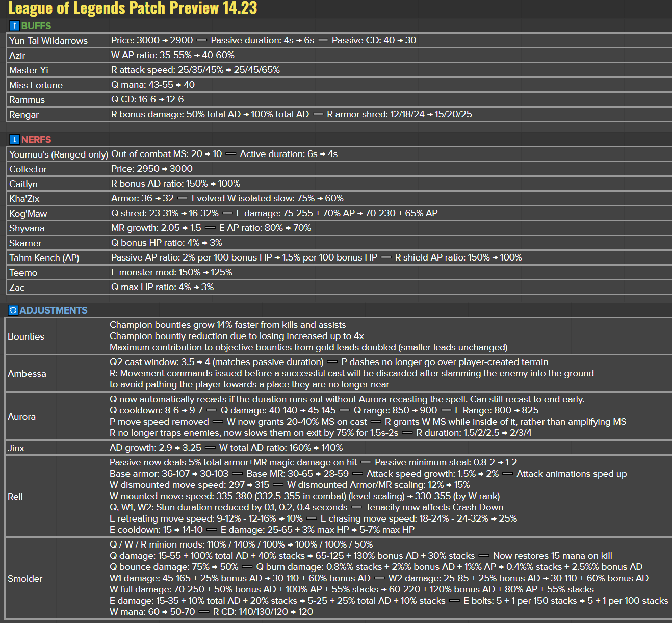This screenshot has width=672, height=623.
Task: Click the Rell champion name
Action: click(15, 497)
